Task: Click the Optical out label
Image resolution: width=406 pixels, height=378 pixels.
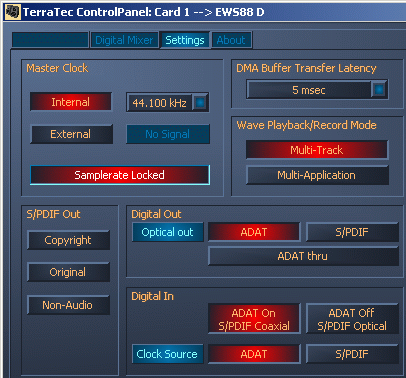Action: coord(168,232)
